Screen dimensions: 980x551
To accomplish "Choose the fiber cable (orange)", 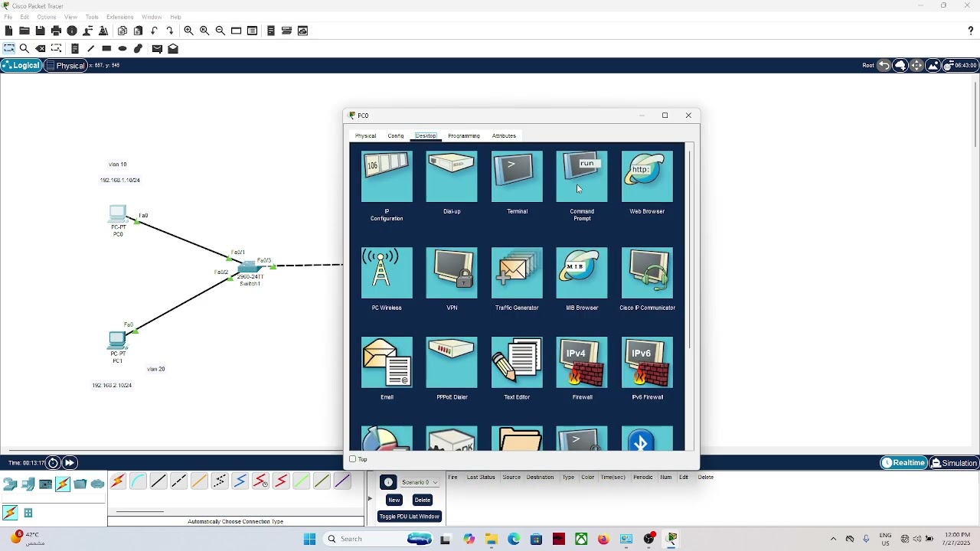I will 199,481.
